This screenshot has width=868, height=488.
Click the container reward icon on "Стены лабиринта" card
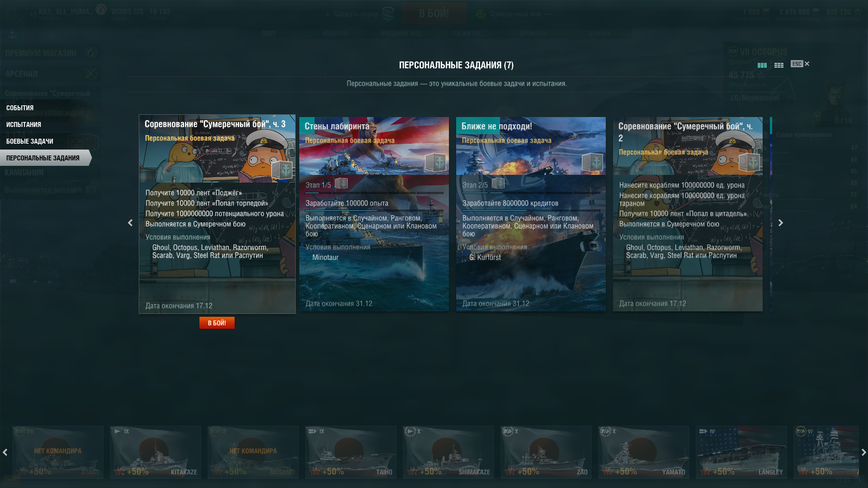435,162
